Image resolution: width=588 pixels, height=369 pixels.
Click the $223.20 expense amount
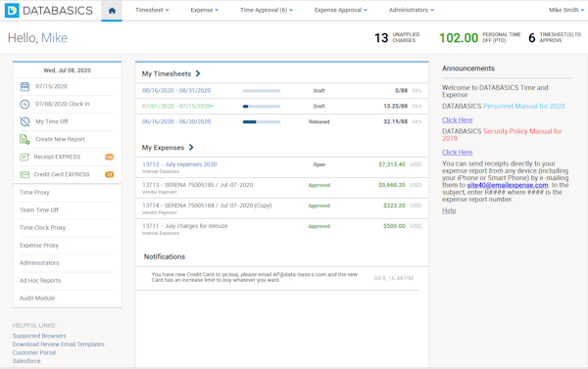[394, 206]
